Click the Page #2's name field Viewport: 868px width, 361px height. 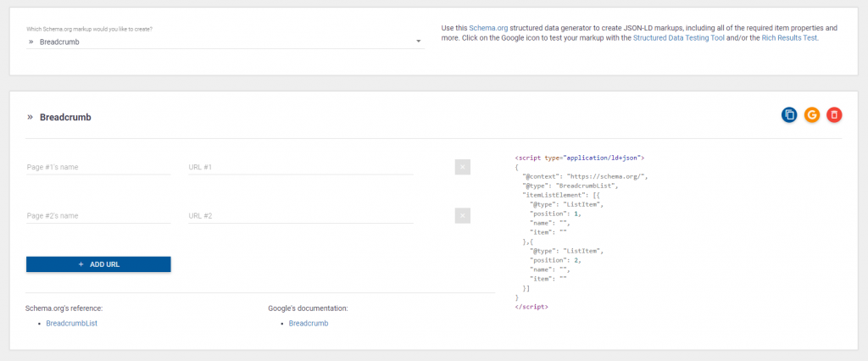(x=98, y=216)
